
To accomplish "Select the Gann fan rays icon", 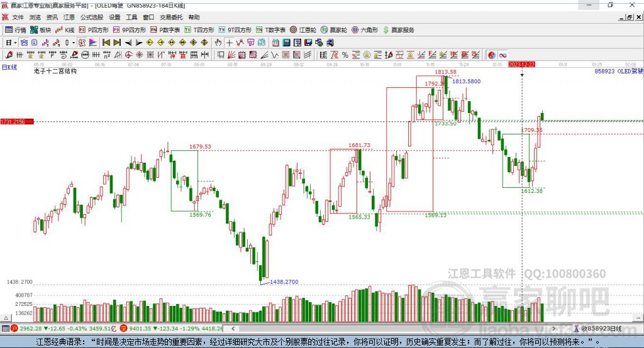I will [x=231, y=55].
